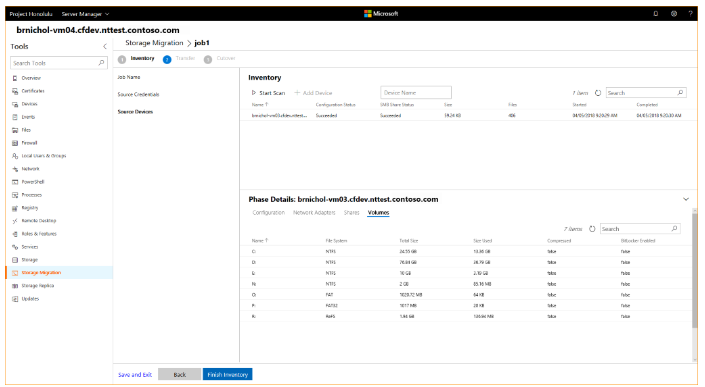
Task: Open the Events tool icon
Action: click(x=15, y=117)
